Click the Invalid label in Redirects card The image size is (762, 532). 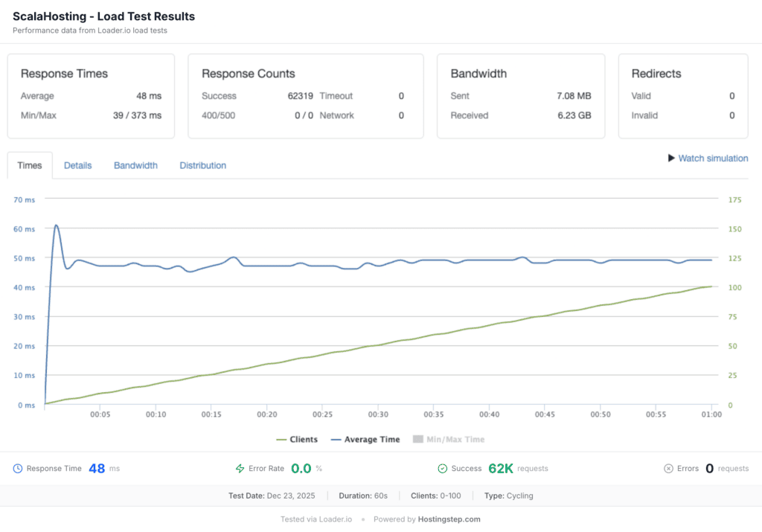pyautogui.click(x=644, y=115)
